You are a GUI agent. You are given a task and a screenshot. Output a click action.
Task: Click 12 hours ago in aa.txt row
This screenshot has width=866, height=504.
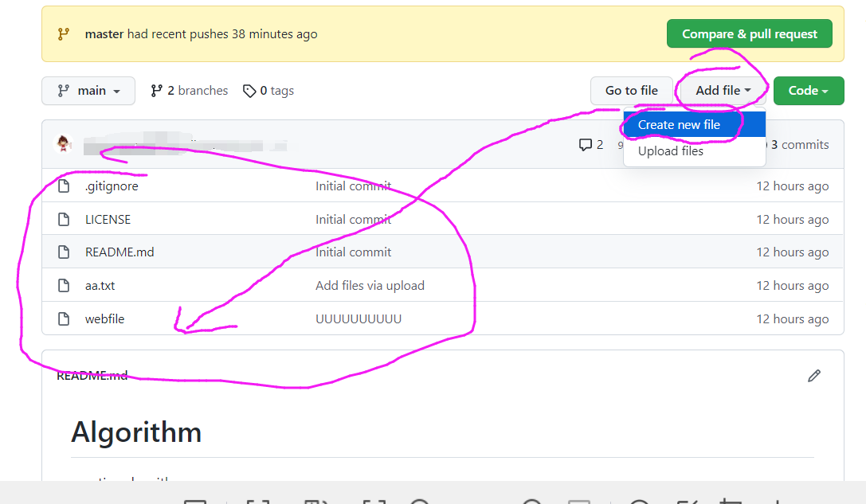pos(792,285)
